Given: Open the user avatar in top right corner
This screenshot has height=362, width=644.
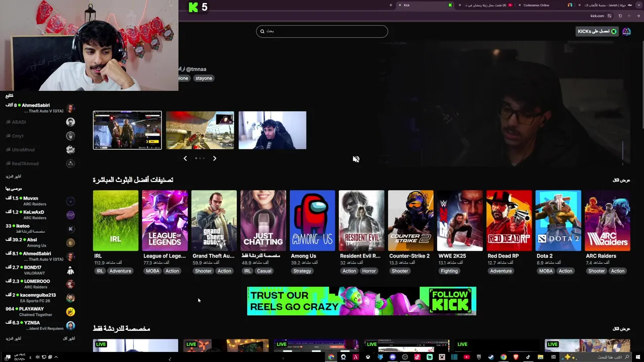Looking at the screenshot, I should pyautogui.click(x=626, y=31).
